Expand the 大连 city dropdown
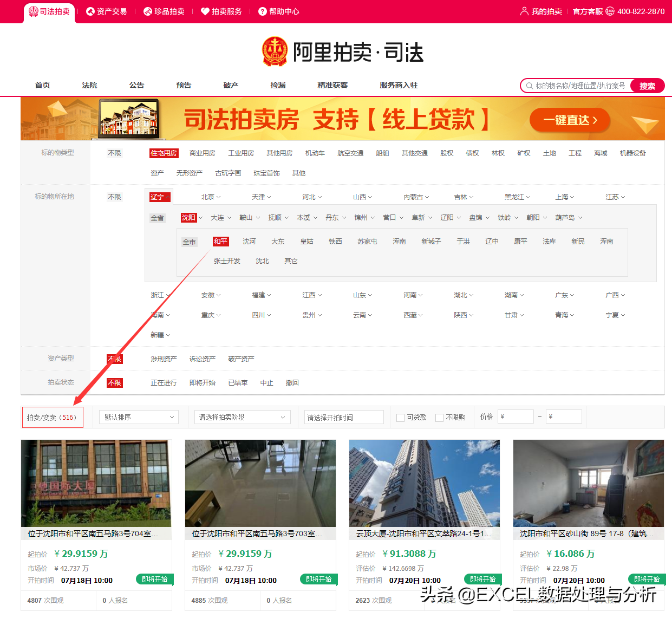The image size is (672, 618). click(221, 218)
